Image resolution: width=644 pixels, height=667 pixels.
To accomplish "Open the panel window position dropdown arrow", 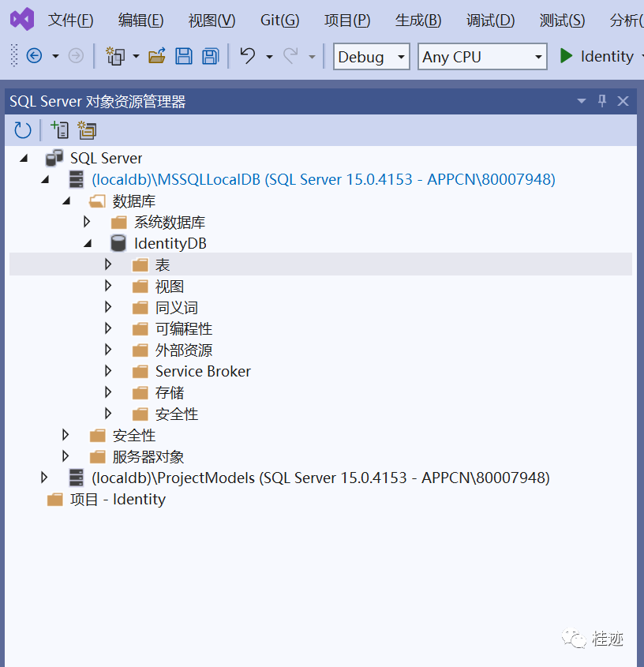I will [582, 101].
